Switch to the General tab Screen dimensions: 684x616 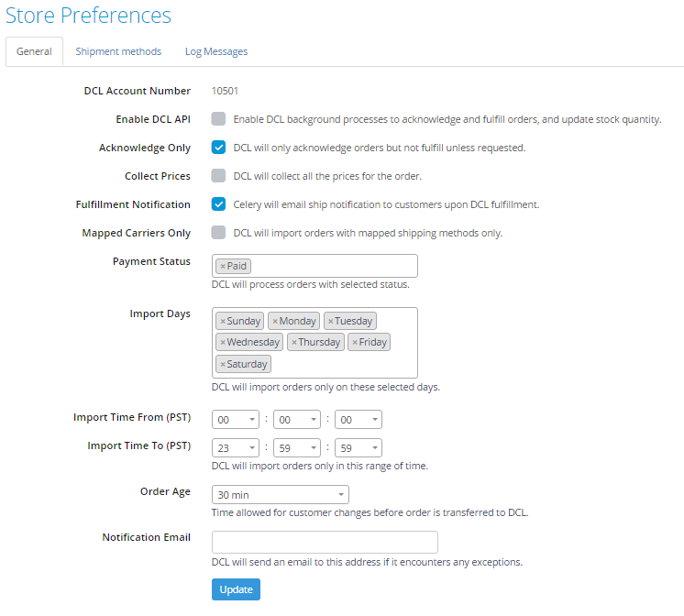coord(34,51)
